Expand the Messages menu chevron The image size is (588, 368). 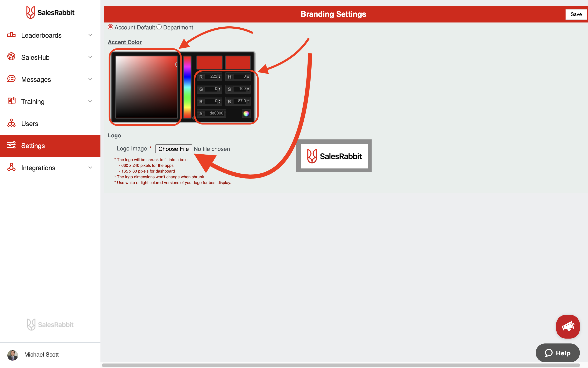pos(90,79)
